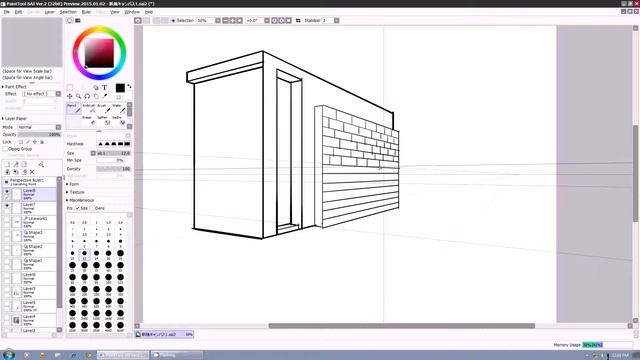Select the AirBrush tool
This screenshot has height=360, width=640.
point(89,109)
